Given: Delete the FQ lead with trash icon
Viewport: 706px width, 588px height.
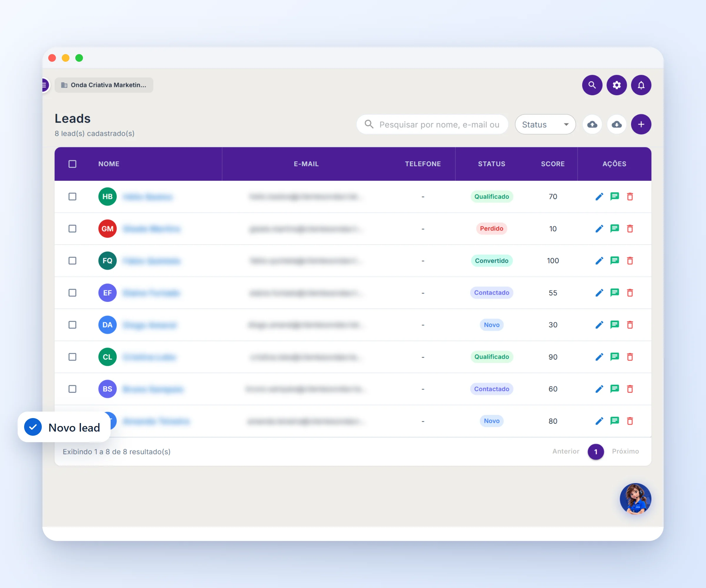Looking at the screenshot, I should (630, 261).
